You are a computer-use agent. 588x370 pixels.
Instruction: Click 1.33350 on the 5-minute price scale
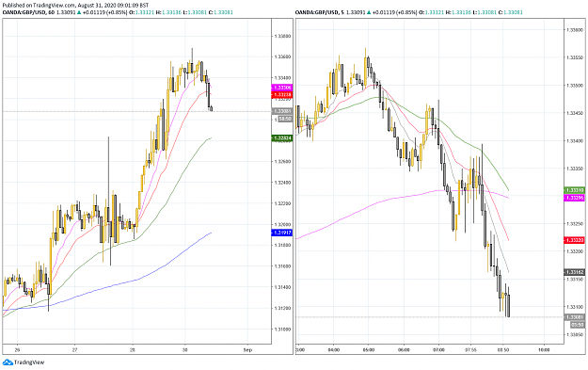[575, 169]
